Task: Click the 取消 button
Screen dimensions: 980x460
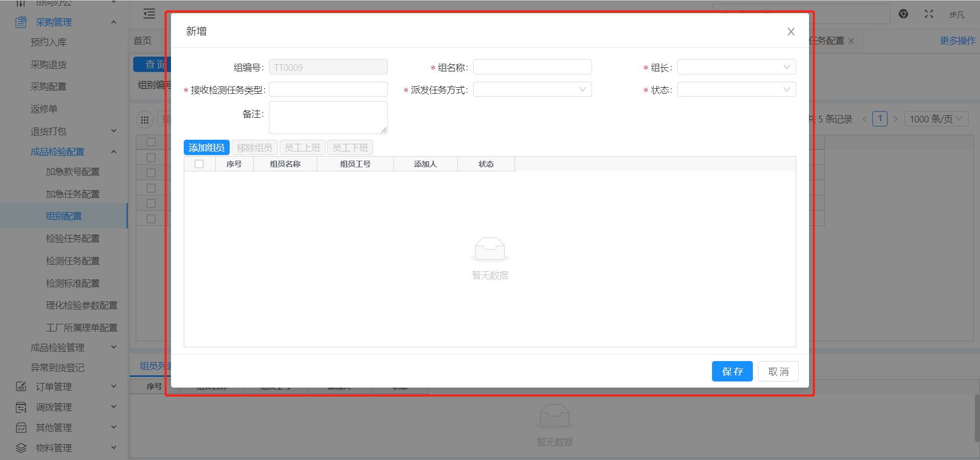Action: coord(778,372)
